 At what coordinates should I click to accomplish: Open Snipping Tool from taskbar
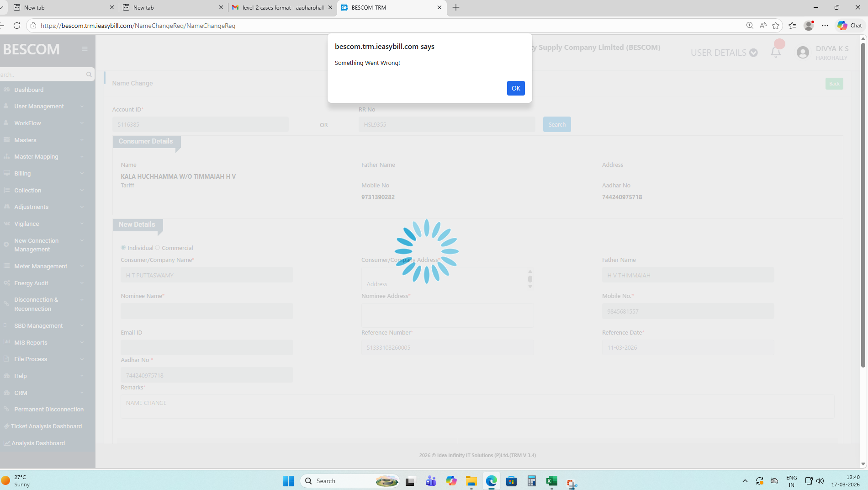[572, 483]
